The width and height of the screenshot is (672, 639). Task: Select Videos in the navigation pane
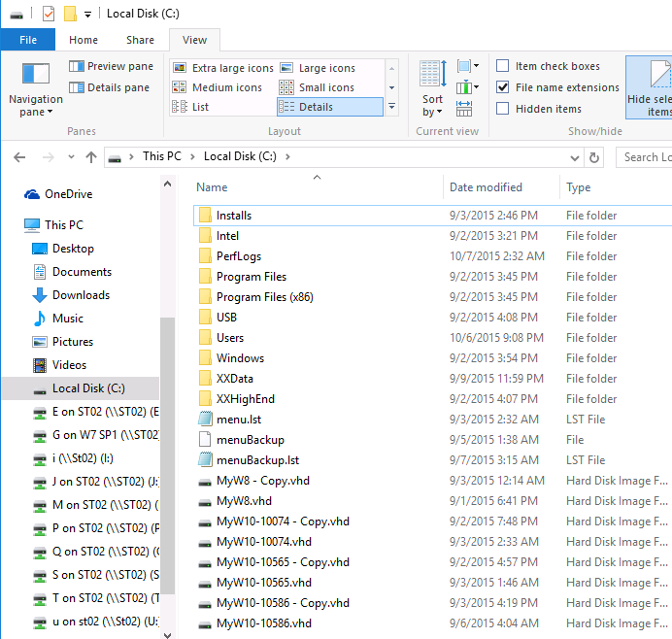tap(59, 365)
